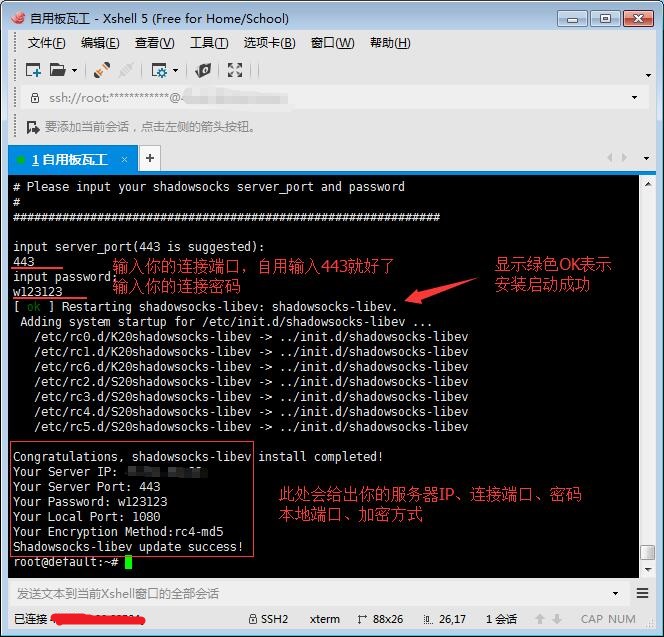664x637 pixels.
Task: Click 'Shadowsocks-libev update success!' line
Action: pos(128,547)
